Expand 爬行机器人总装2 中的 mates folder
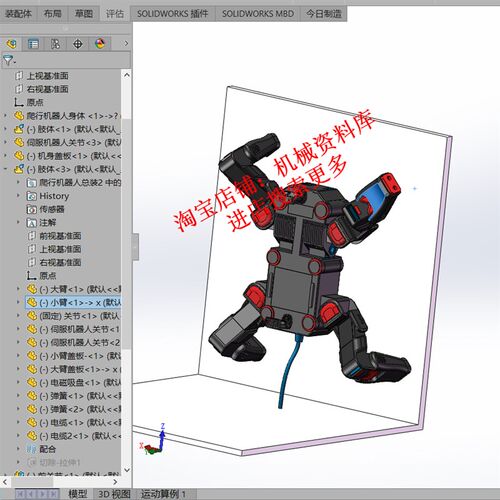The height and width of the screenshot is (500, 500). [x=18, y=182]
